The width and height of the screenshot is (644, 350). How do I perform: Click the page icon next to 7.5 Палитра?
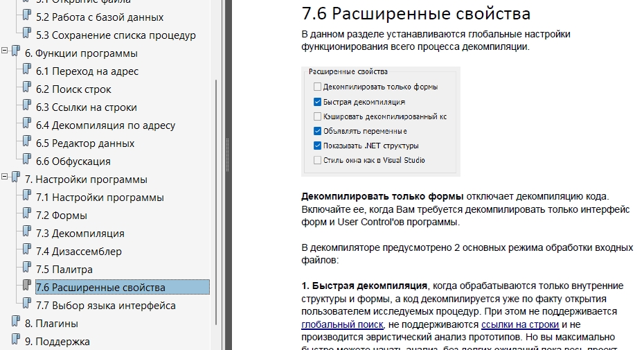27,268
